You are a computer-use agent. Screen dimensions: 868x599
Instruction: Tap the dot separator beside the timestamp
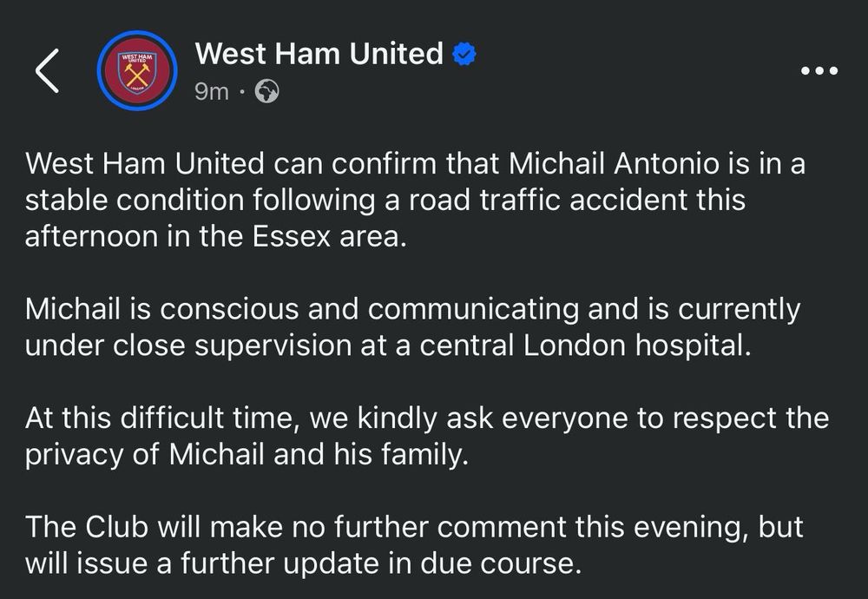241,92
